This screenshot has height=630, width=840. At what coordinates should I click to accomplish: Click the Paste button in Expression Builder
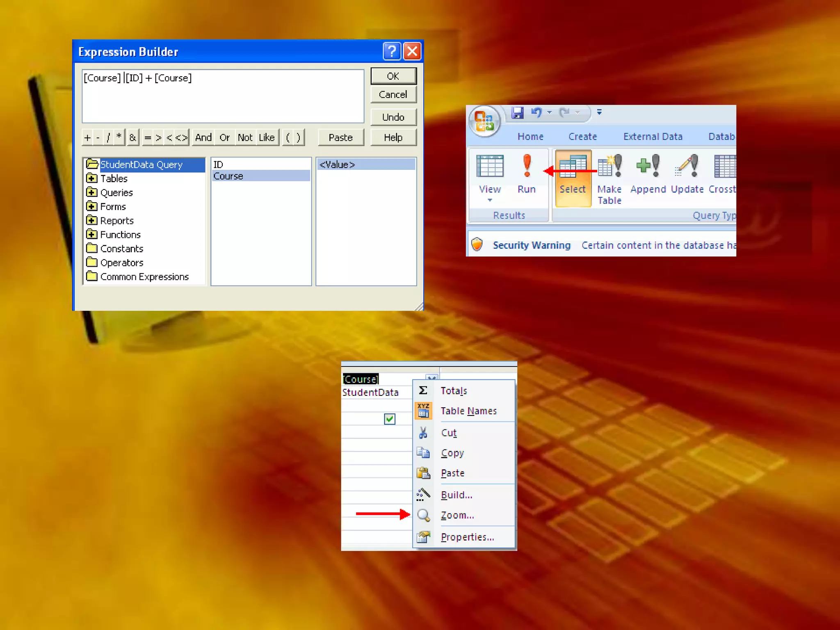pyautogui.click(x=340, y=137)
